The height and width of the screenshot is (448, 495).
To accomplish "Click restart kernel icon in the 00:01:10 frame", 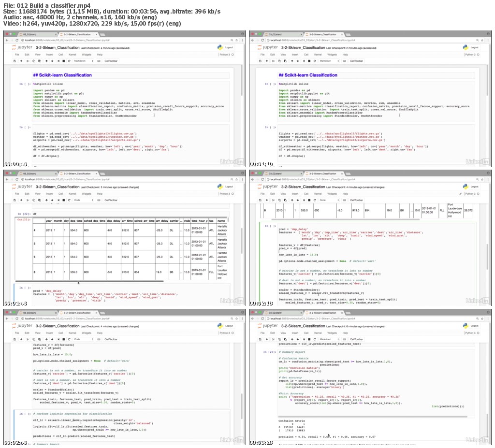I will click(315, 61).
